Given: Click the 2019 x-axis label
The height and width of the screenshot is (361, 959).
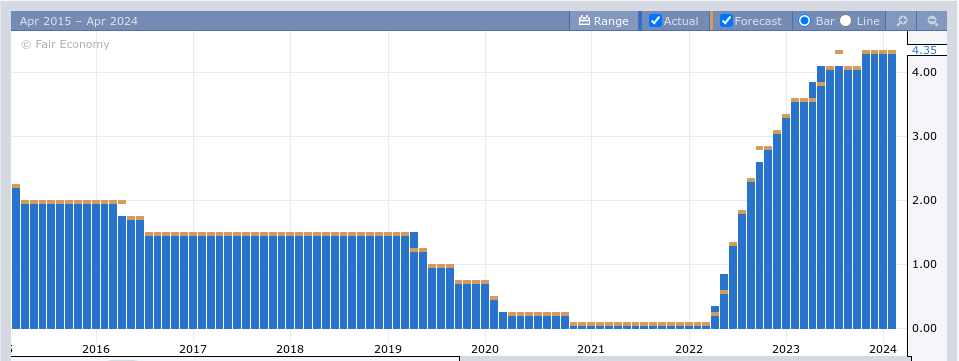Looking at the screenshot, I should 387,349.
